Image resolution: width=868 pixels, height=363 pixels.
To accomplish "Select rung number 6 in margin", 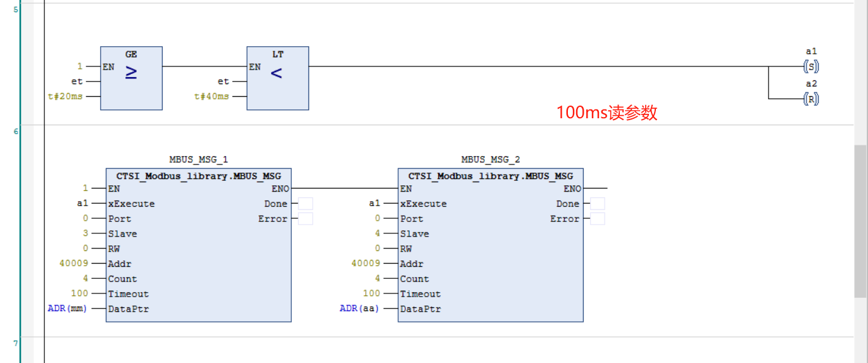I will tap(15, 131).
